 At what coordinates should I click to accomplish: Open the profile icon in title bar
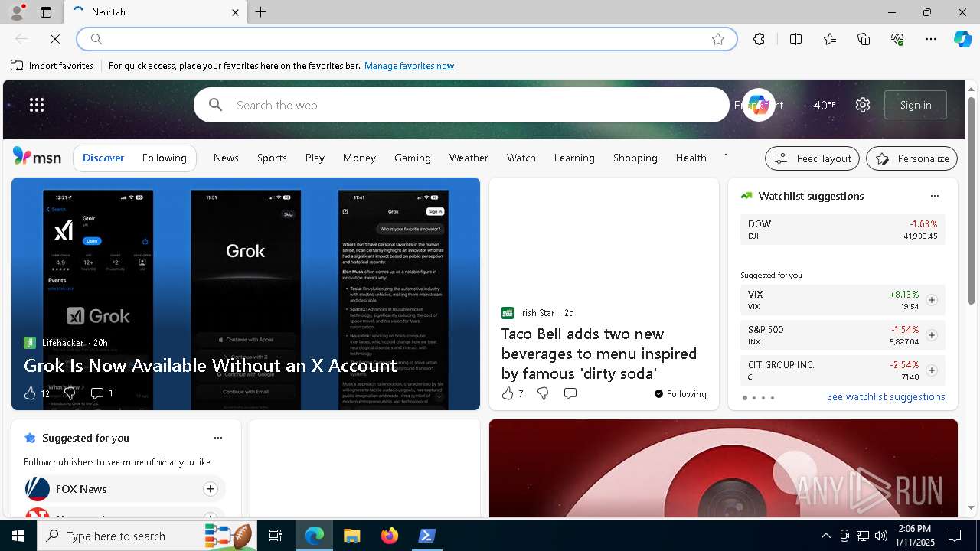[x=16, y=12]
